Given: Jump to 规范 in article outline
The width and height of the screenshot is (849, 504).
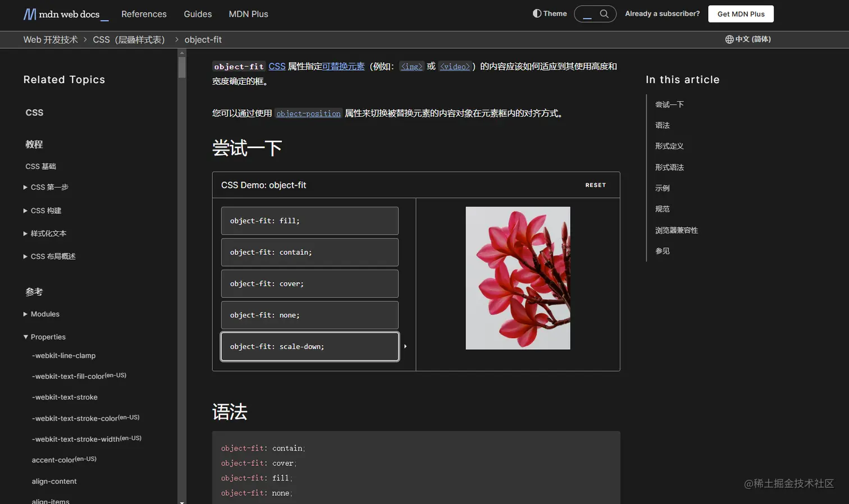Looking at the screenshot, I should (x=663, y=209).
